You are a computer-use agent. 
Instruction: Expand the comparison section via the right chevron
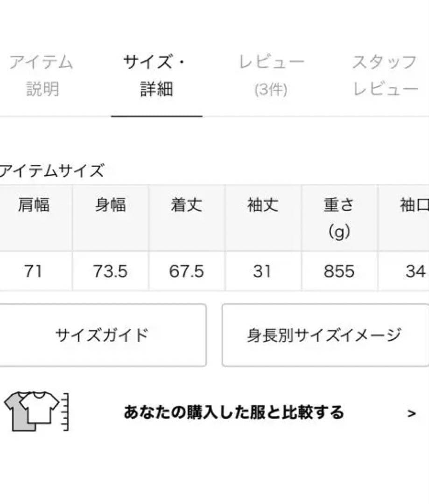[x=410, y=413]
